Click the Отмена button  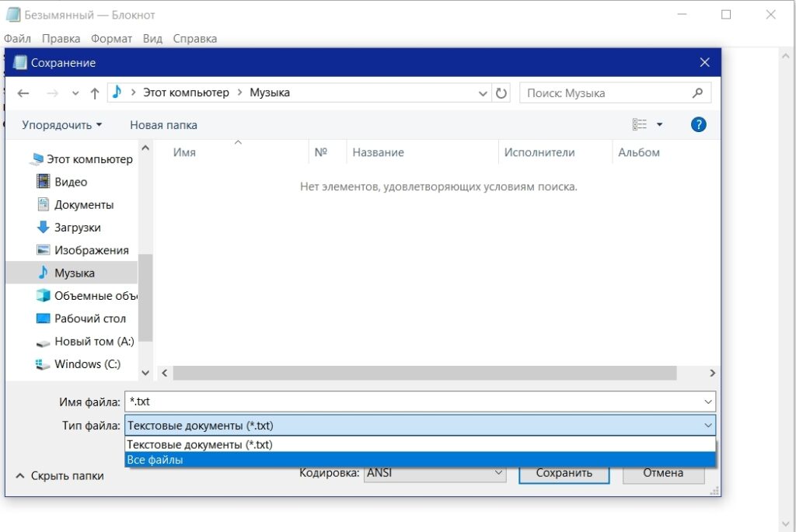[663, 473]
